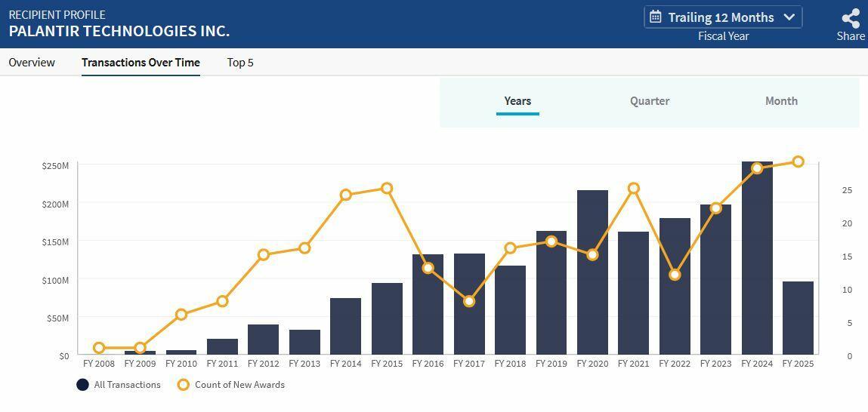This screenshot has height=412, width=868.
Task: Select the FY 2015 new awards data point
Action: click(x=387, y=189)
